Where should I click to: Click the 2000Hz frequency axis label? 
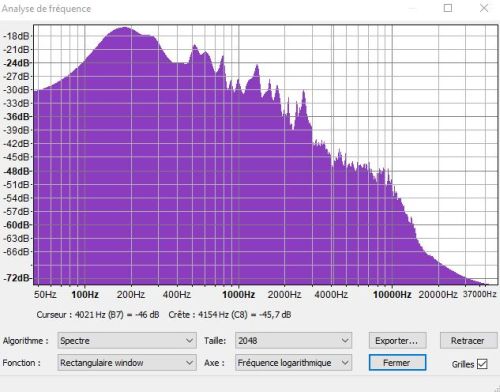284,295
